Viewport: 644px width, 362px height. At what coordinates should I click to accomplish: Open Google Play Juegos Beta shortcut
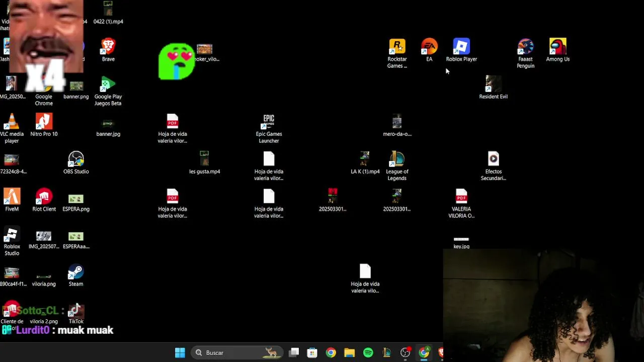[x=108, y=91]
